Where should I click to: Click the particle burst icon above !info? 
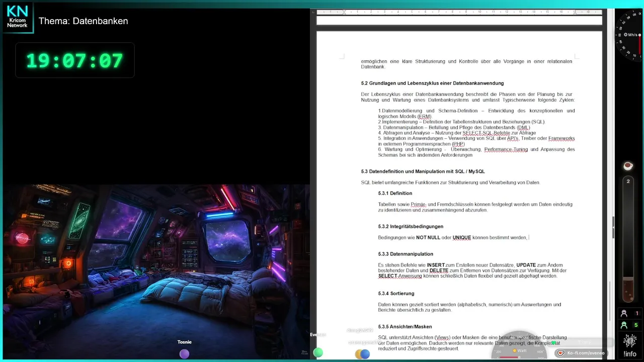(629, 341)
